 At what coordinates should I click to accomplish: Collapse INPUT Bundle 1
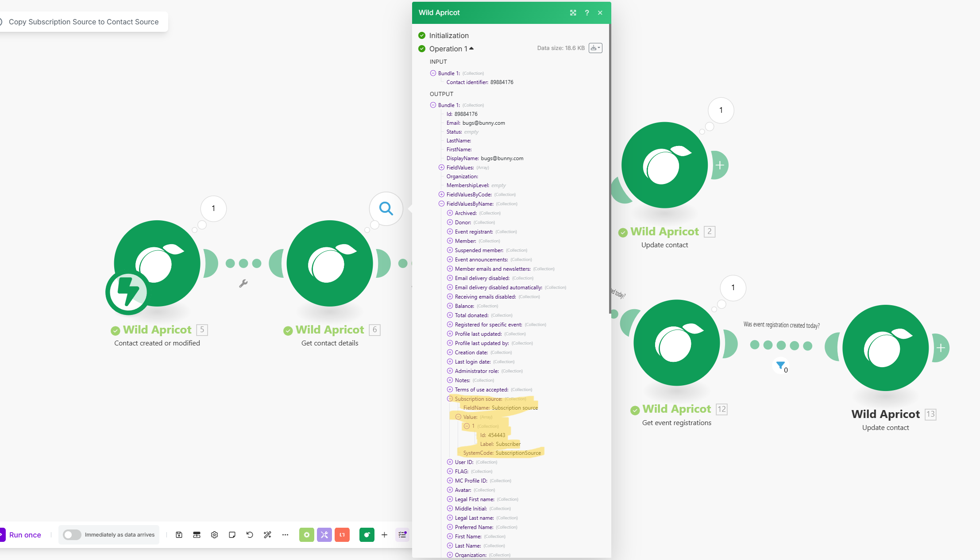point(433,73)
